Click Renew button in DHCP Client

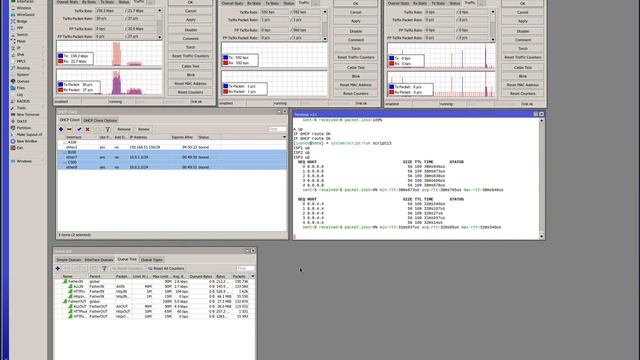tap(143, 129)
